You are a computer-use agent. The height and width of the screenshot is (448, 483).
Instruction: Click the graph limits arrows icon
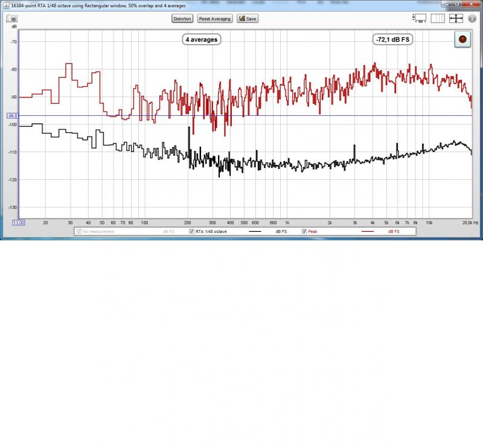(456, 19)
